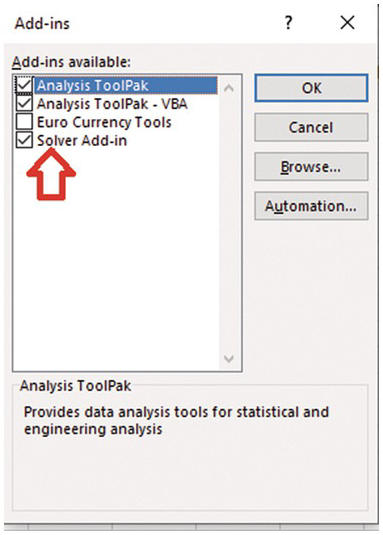The height and width of the screenshot is (535, 383).
Task: Select the Euro Currency Tools entry
Action: (104, 122)
